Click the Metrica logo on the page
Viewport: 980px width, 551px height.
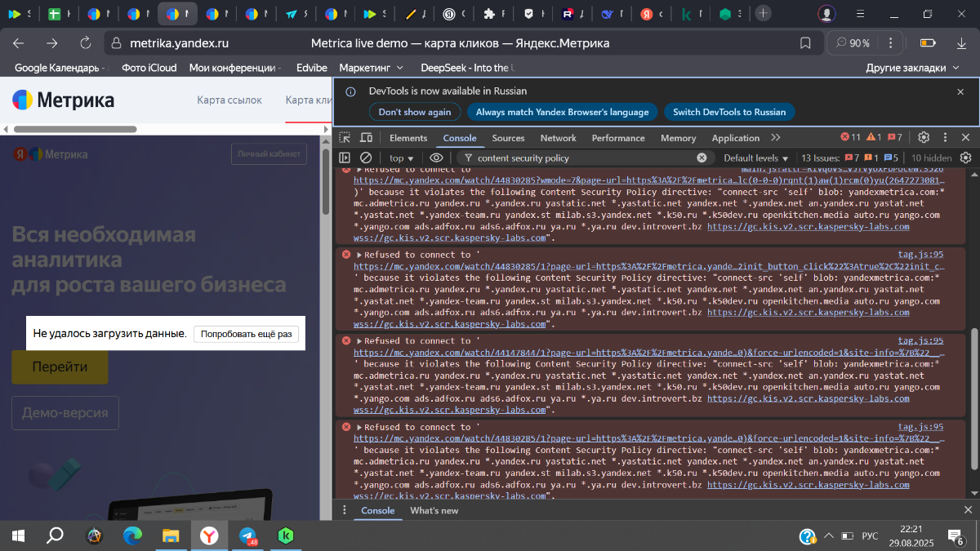pos(63,100)
